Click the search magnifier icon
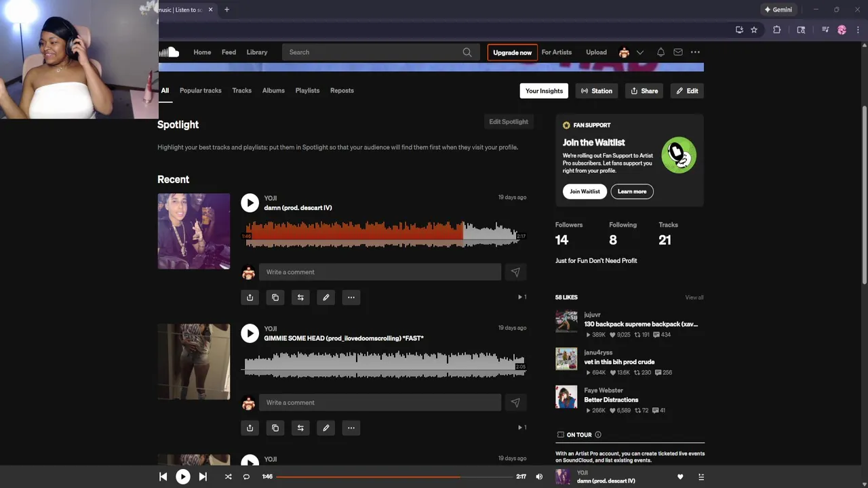Screen dimensions: 868x488 [467, 52]
